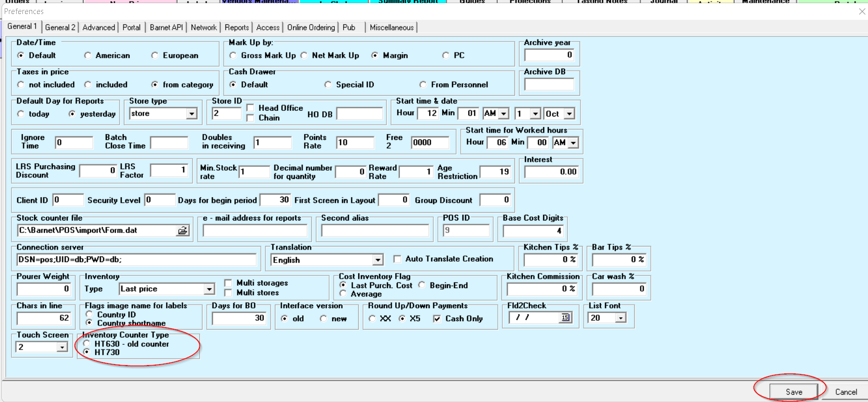Image resolution: width=868 pixels, height=402 pixels.
Task: Open Translation language dropdown
Action: [378, 260]
